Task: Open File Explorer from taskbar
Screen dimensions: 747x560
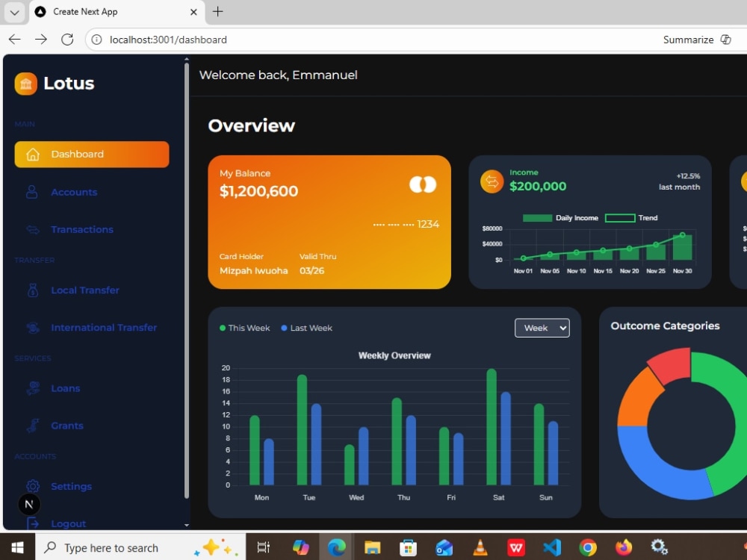Action: [x=373, y=547]
